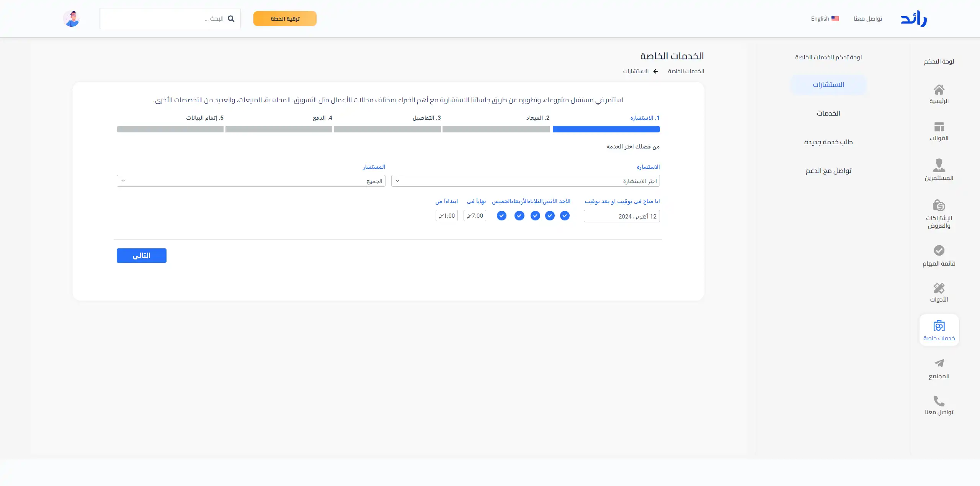Expand the اختر الاستشارة dropdown
This screenshot has height=486, width=980.
(x=525, y=181)
